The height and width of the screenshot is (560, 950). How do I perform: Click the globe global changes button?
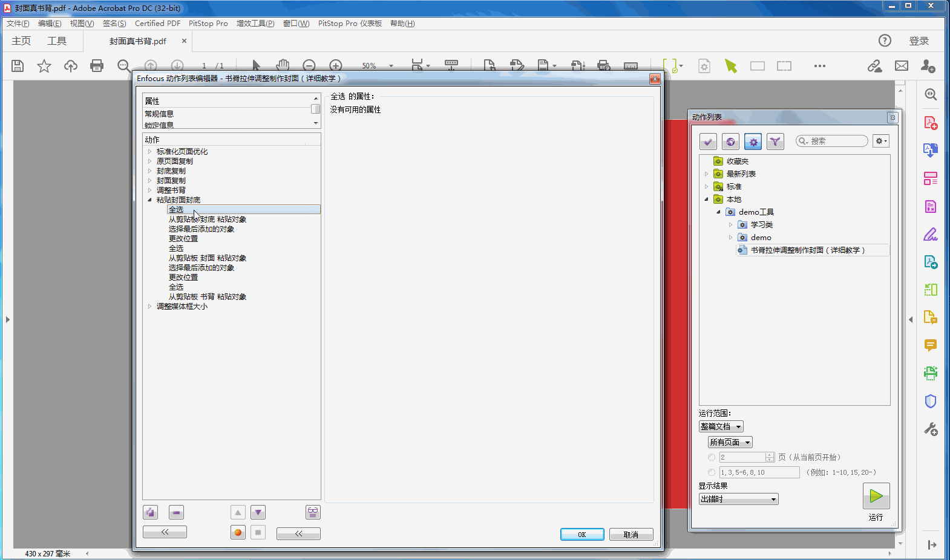pyautogui.click(x=730, y=142)
